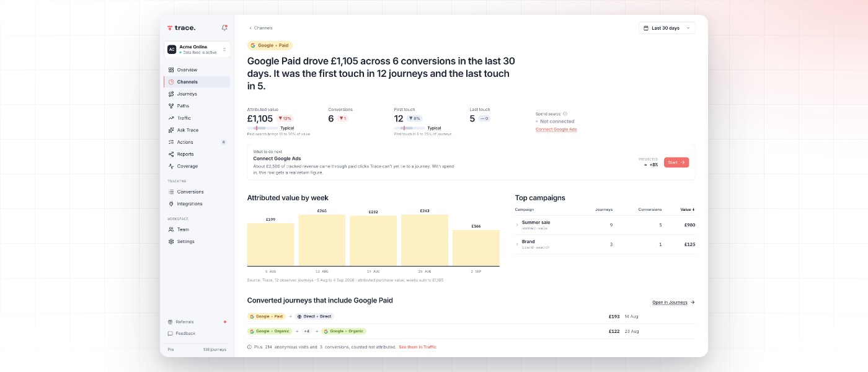868x372 pixels.
Task: Click the Journeys column header
Action: (x=604, y=210)
